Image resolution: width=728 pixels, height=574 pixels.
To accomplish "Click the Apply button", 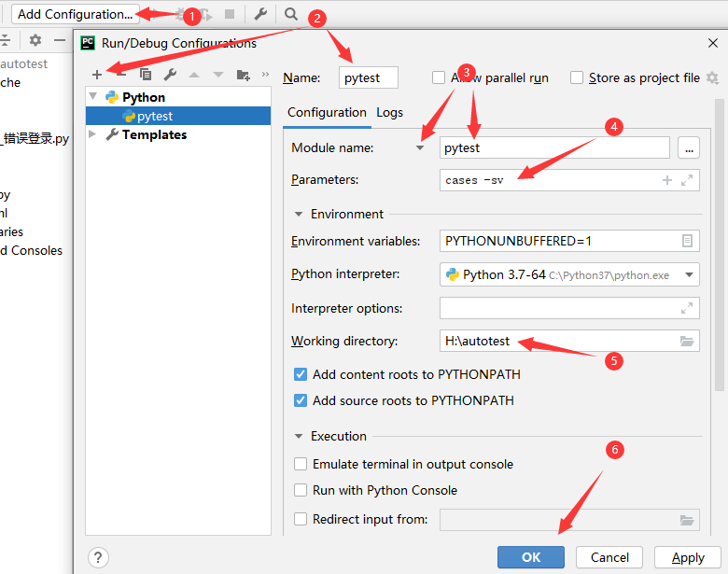I will point(688,557).
